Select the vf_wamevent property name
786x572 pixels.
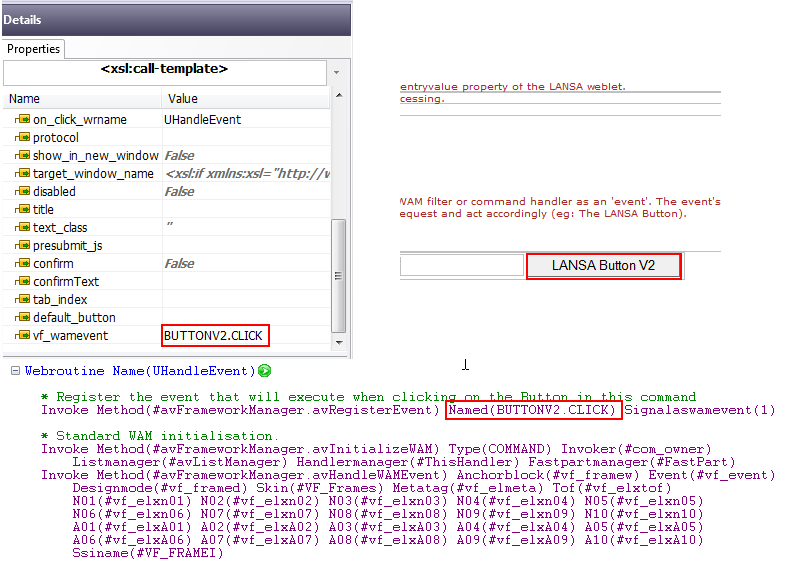coord(70,335)
